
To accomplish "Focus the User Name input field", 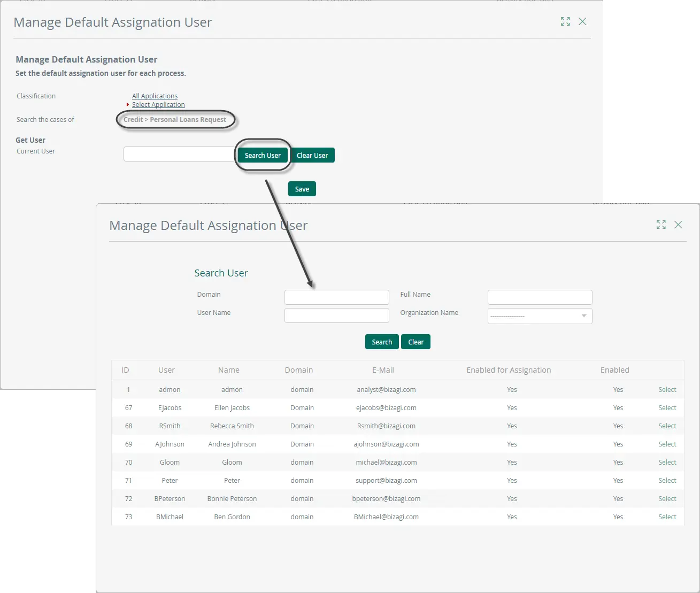I will click(x=337, y=315).
